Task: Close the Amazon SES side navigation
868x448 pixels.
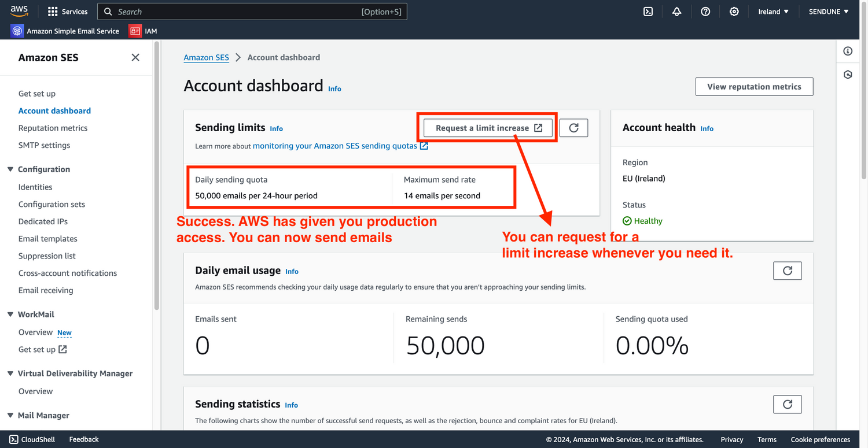Action: 135,57
